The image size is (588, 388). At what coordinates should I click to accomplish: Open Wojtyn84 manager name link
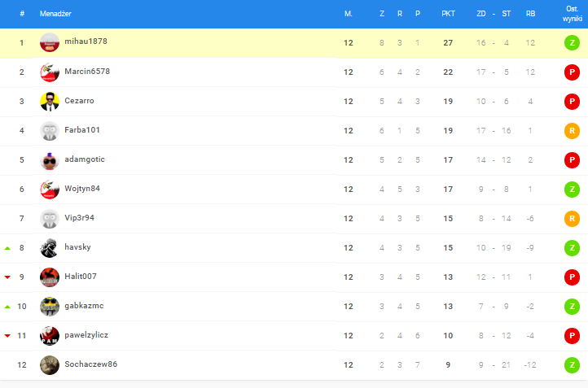(x=82, y=189)
